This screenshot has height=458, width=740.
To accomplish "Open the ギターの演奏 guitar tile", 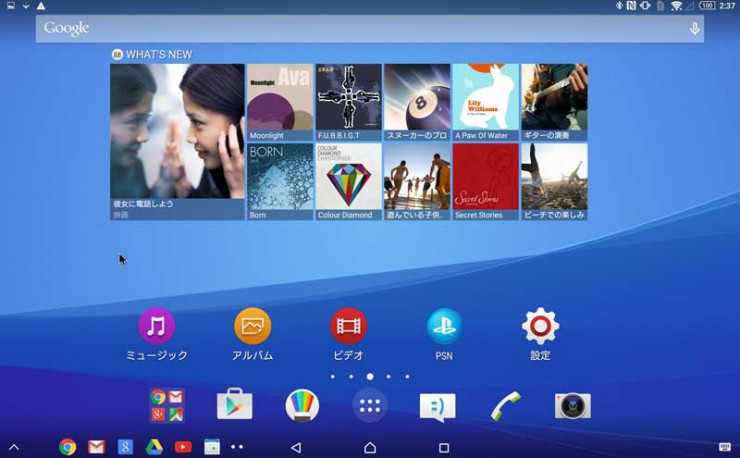I will coord(555,102).
